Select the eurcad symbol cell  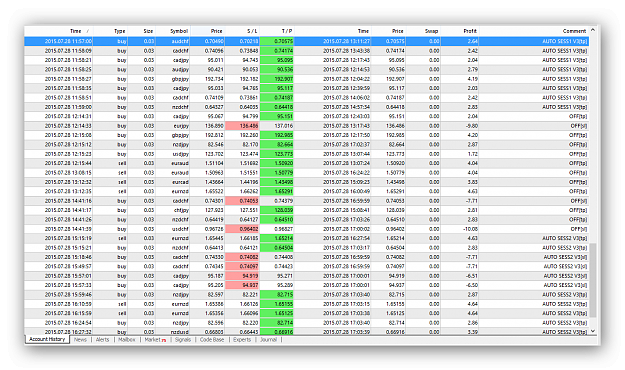coord(180,182)
